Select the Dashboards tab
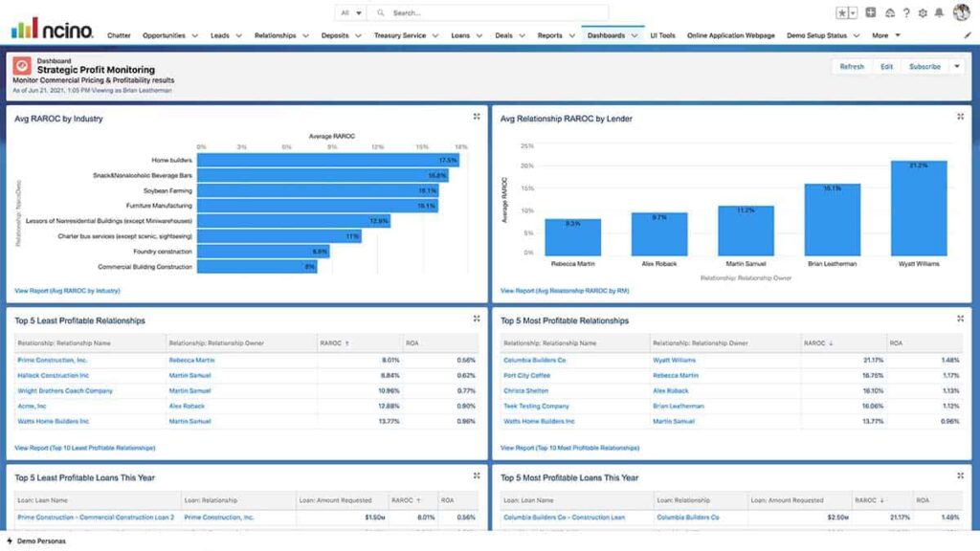The height and width of the screenshot is (551, 980). (x=606, y=35)
